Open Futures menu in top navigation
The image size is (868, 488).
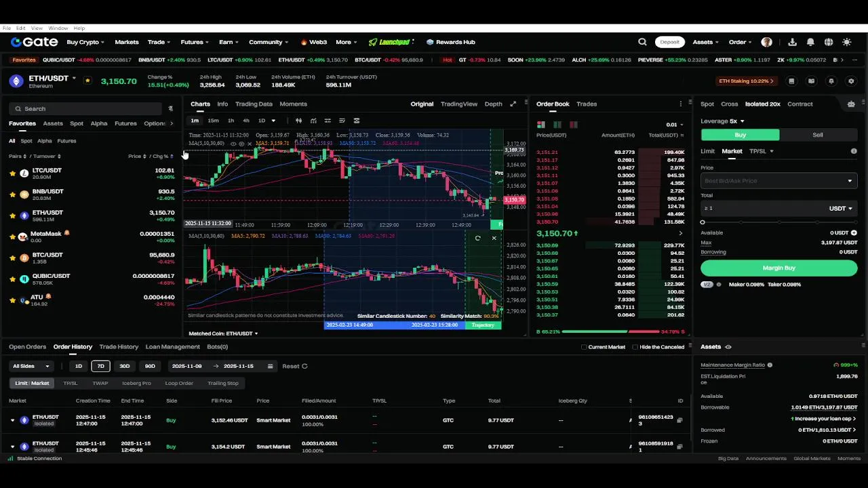[x=195, y=42]
